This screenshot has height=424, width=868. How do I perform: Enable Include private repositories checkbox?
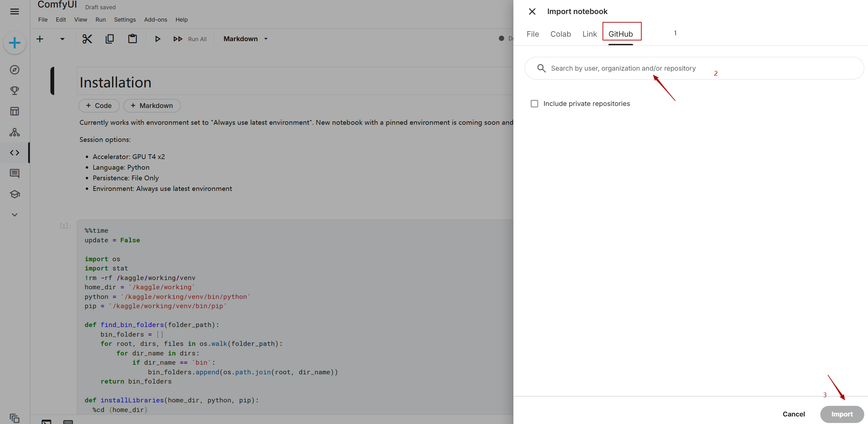(x=534, y=104)
